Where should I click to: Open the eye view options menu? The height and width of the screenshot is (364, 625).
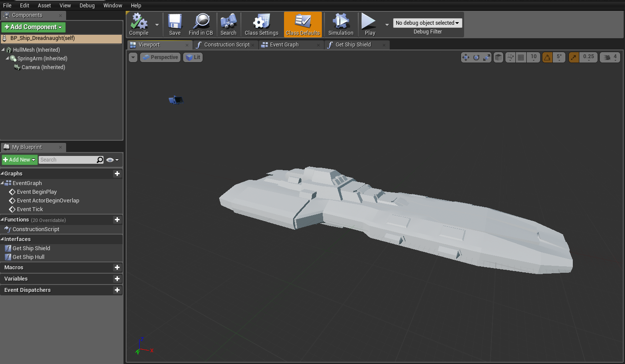[113, 160]
